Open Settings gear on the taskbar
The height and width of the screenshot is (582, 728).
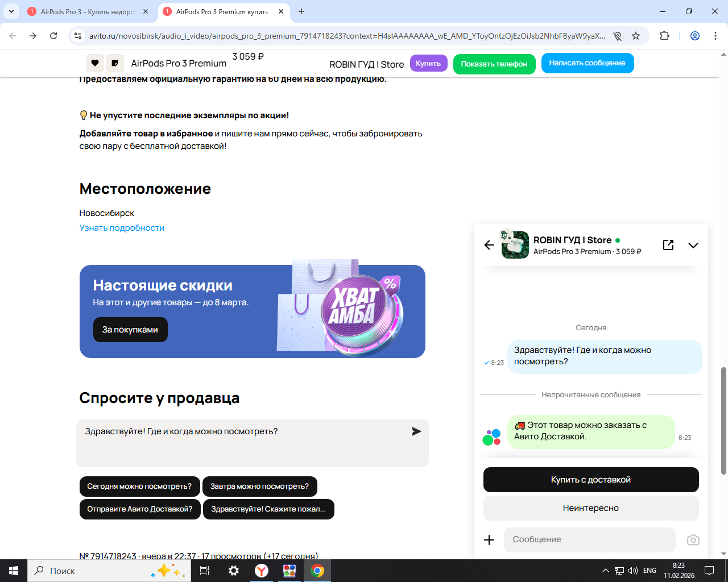pos(233,571)
